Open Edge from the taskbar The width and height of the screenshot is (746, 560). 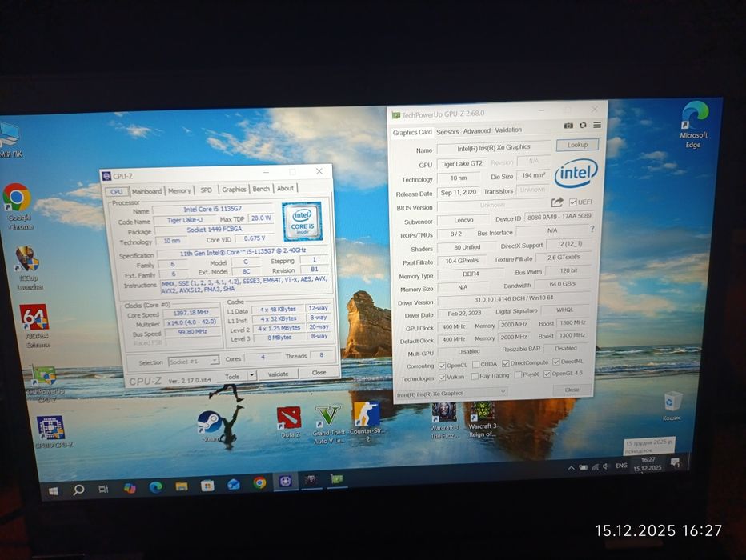coord(155,487)
